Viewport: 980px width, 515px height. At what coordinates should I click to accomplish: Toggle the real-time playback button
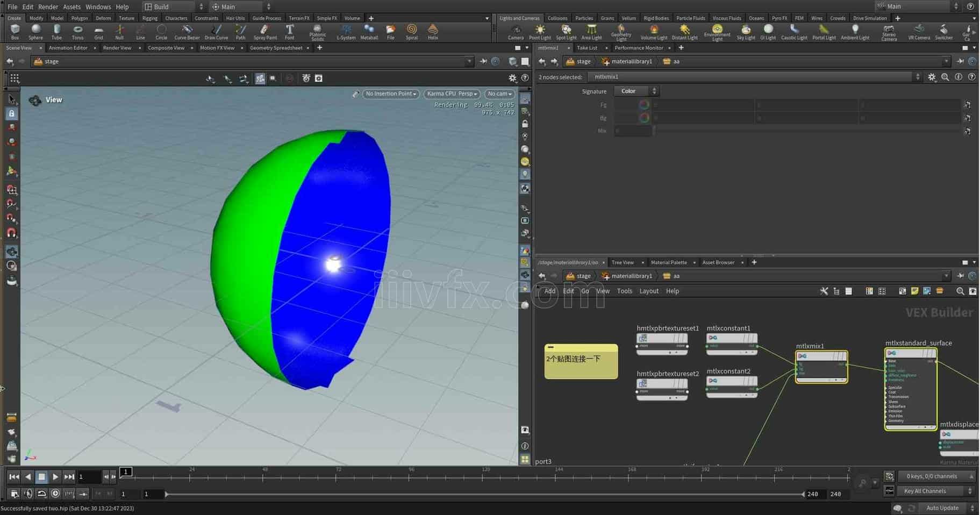(x=55, y=493)
